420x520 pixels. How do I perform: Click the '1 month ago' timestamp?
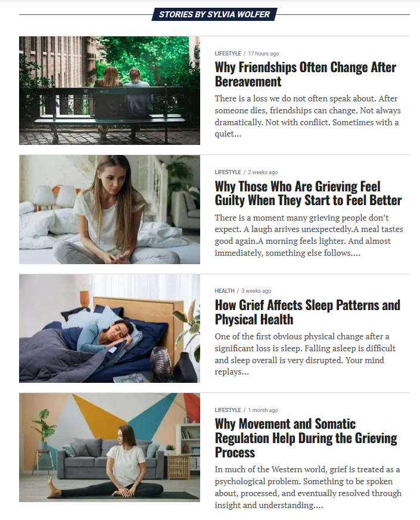click(x=263, y=410)
